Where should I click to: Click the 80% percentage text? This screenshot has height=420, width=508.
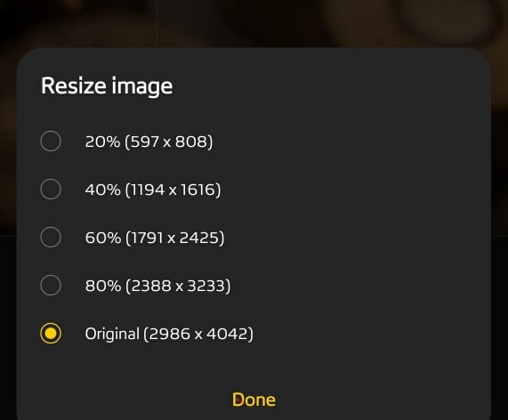pos(103,286)
